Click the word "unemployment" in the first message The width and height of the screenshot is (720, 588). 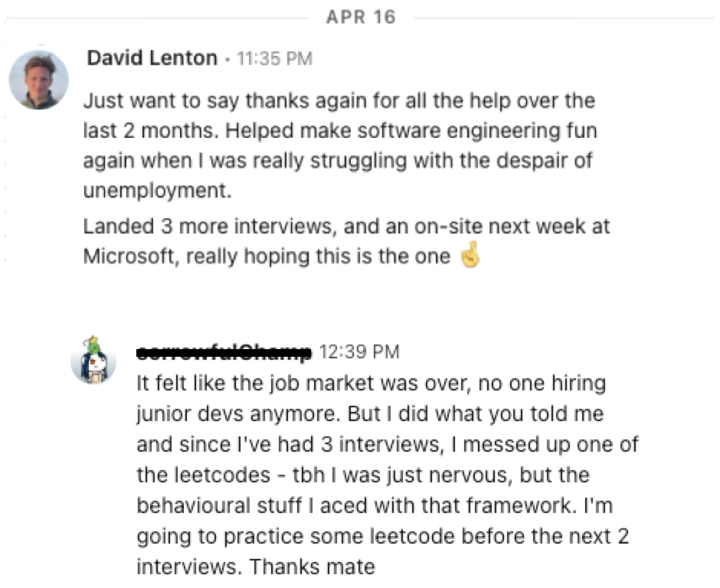(156, 191)
